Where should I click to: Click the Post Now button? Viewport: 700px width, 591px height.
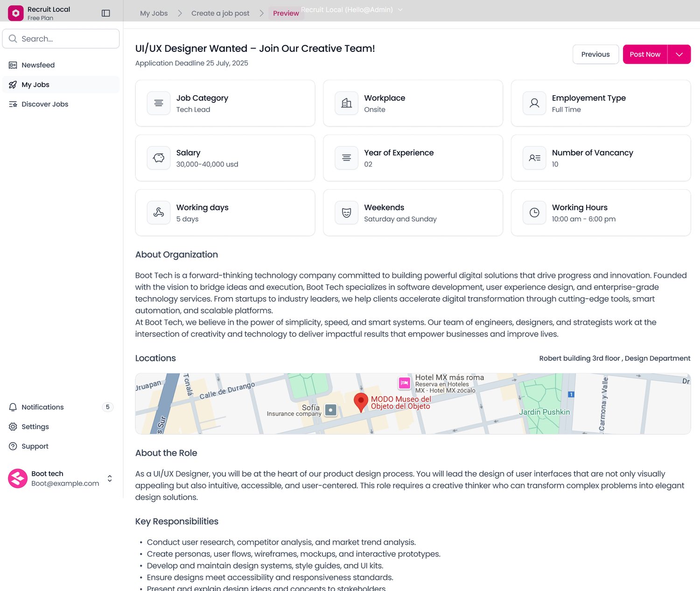645,55
